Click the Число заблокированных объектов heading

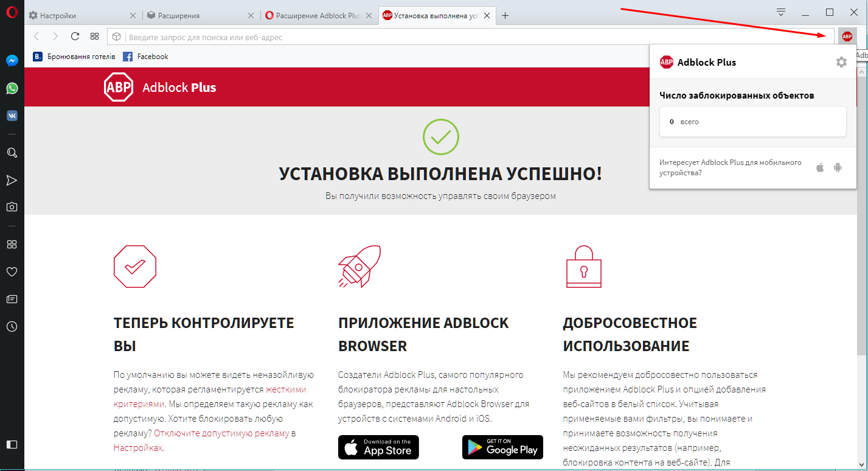tap(737, 96)
